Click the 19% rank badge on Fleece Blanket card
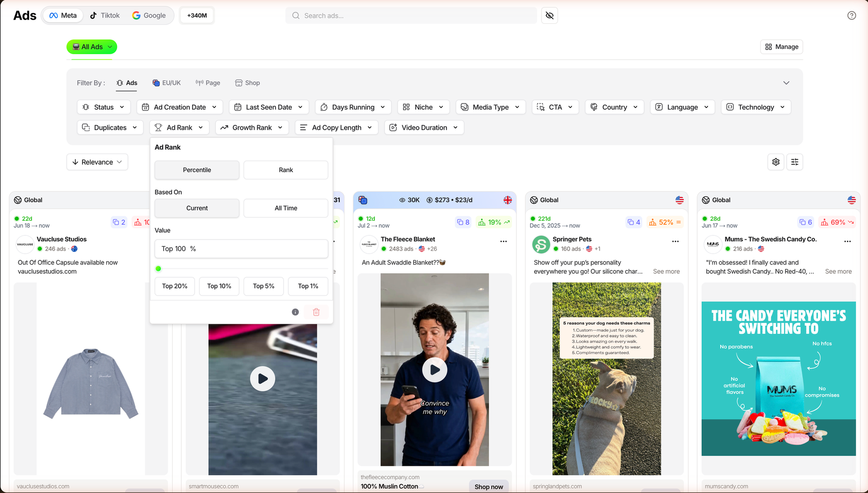Screen dimensions: 868x493 pyautogui.click(x=494, y=222)
